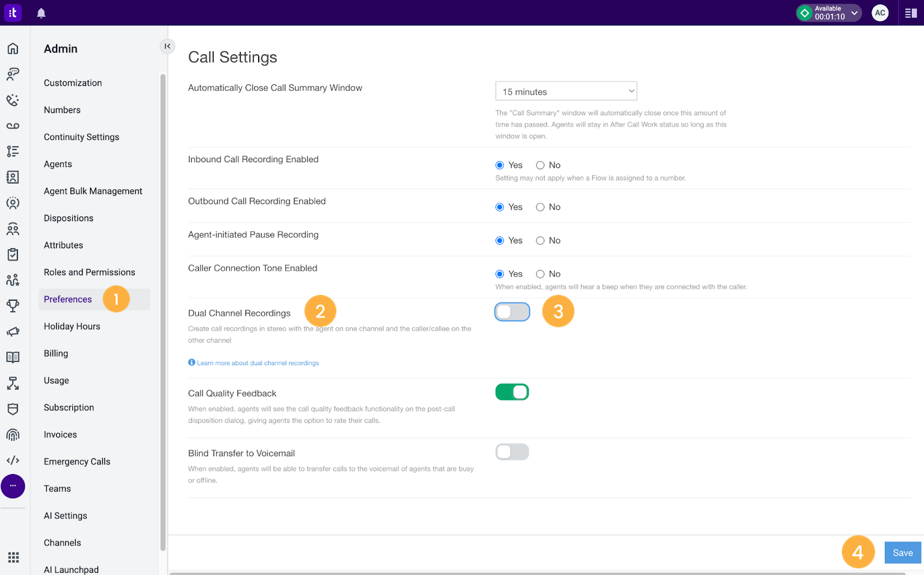Open the Home icon in the sidebar
The height and width of the screenshot is (575, 924).
(x=13, y=48)
